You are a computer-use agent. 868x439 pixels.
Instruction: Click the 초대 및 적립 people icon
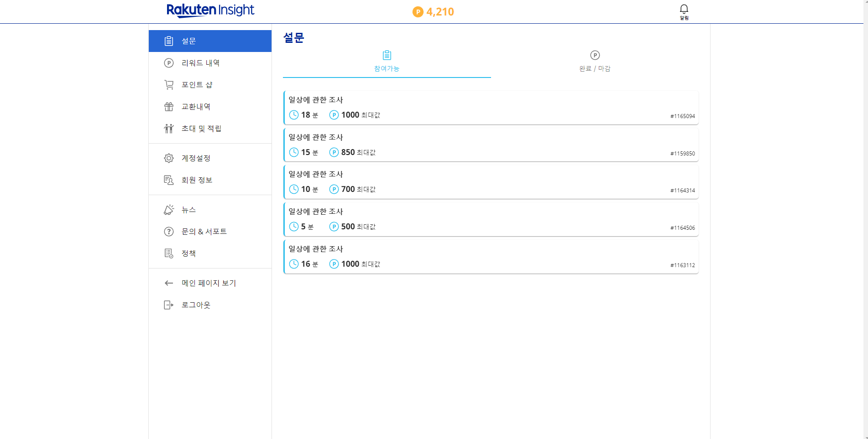click(x=169, y=129)
